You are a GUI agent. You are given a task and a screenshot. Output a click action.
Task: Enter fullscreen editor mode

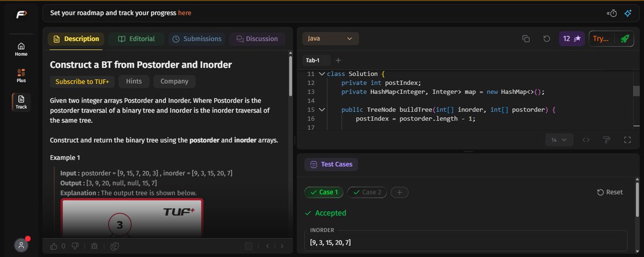coord(627,140)
